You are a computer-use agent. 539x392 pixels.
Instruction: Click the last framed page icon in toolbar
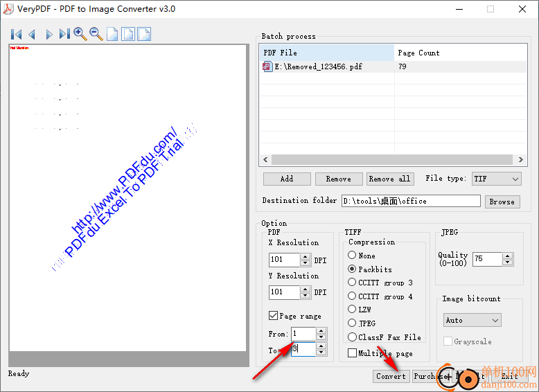[x=144, y=34]
